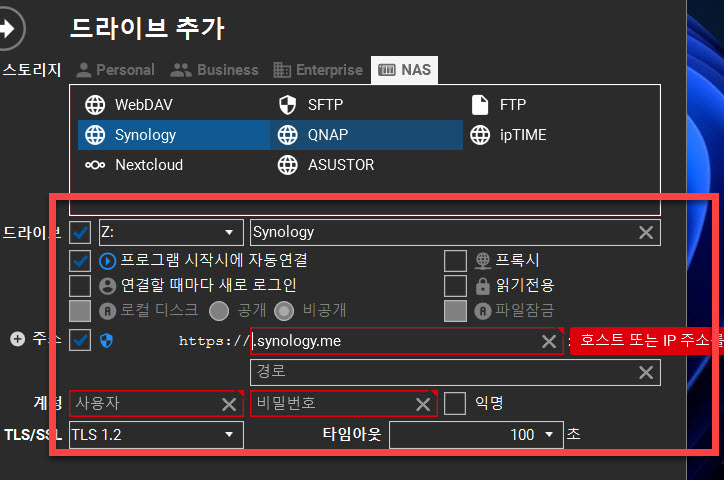Select the Nextcloud logo icon

95,165
